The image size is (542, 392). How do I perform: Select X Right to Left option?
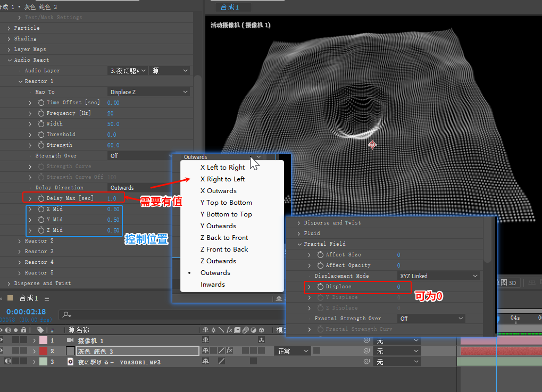click(x=222, y=179)
